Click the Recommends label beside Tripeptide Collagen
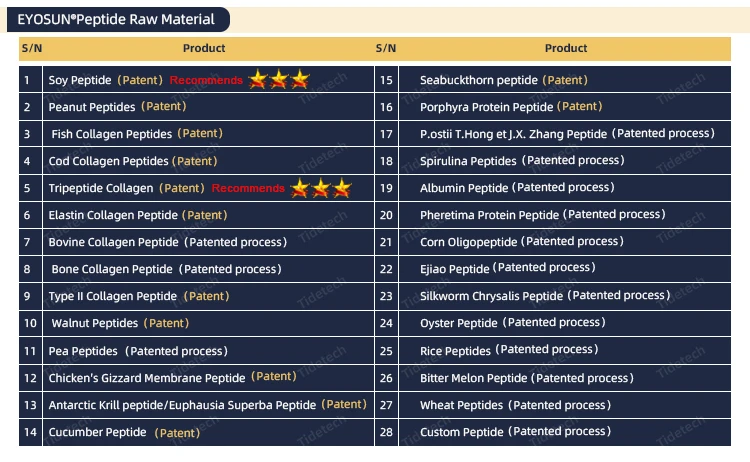Screen dimensions: 750x462 coord(248,188)
